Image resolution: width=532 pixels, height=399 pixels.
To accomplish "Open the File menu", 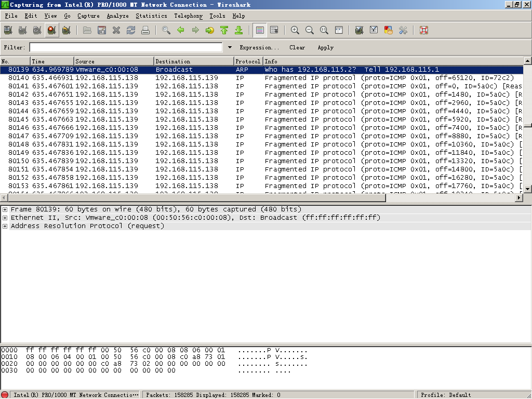I will tap(11, 16).
